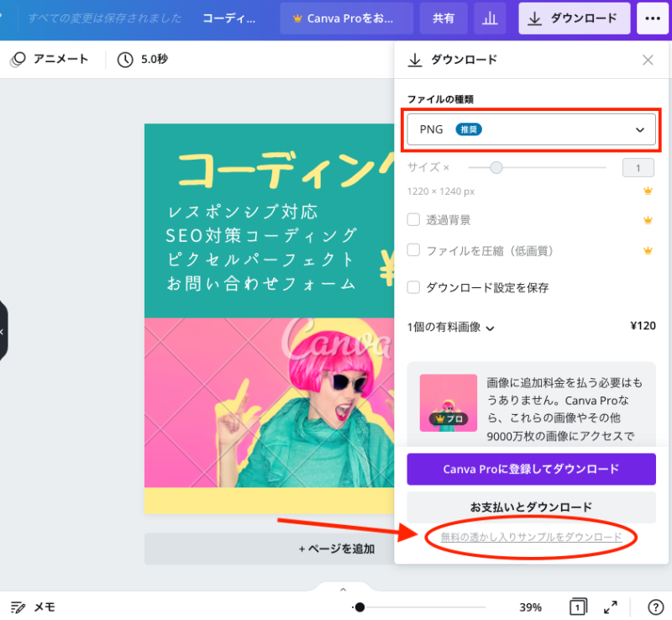Click Canva Proに登録してダウンロード button
Screen dimensions: 672x620
click(x=531, y=469)
